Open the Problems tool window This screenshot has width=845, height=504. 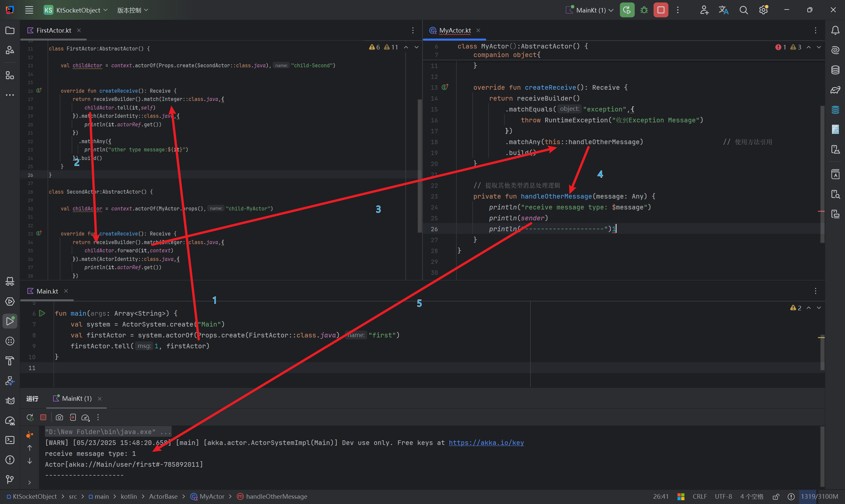click(x=10, y=459)
